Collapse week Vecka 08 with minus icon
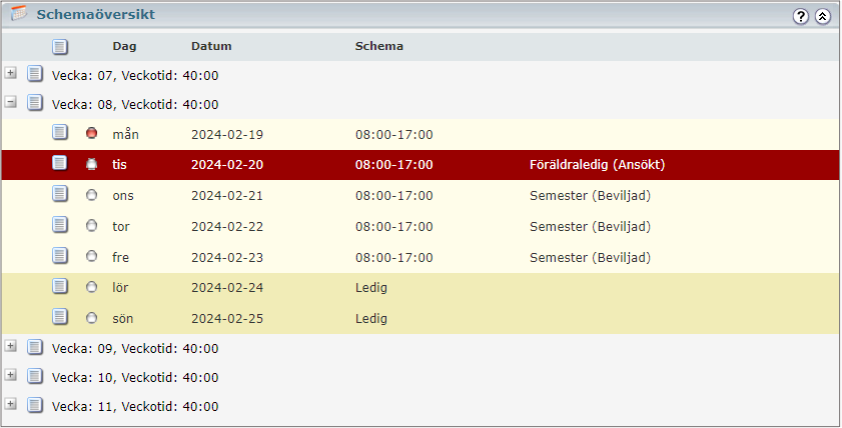This screenshot has width=842, height=428. [11, 101]
